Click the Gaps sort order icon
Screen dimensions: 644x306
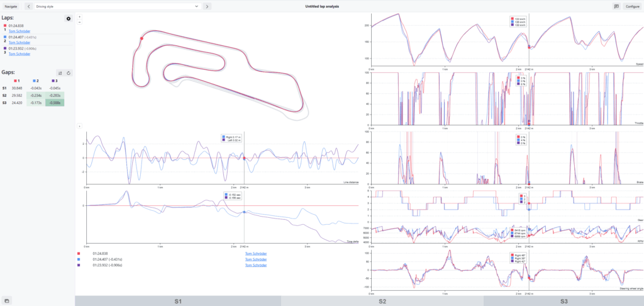[x=60, y=73]
